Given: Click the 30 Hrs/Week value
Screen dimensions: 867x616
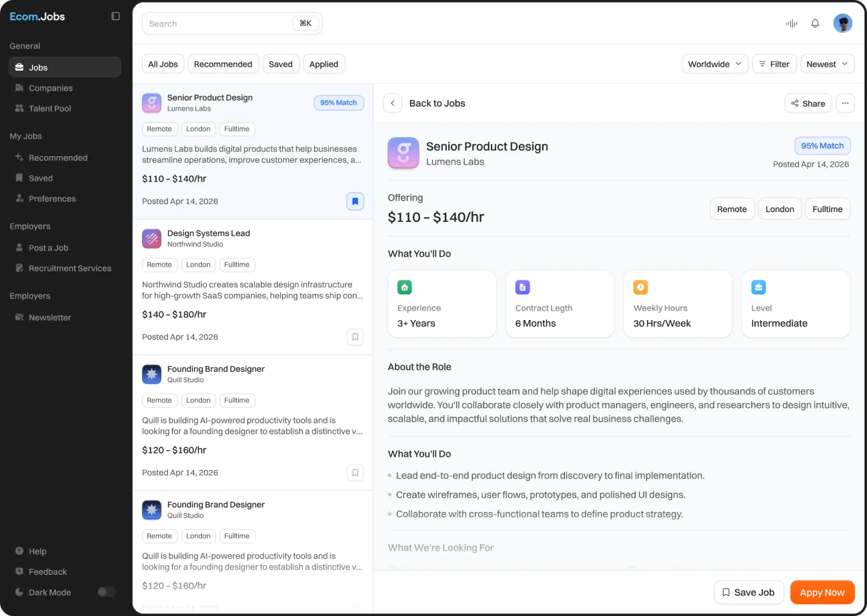Looking at the screenshot, I should pyautogui.click(x=662, y=323).
